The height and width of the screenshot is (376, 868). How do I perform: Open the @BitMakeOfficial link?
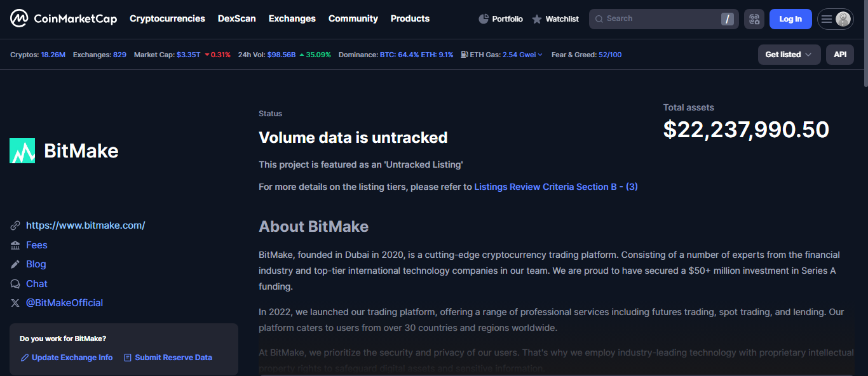(x=64, y=303)
